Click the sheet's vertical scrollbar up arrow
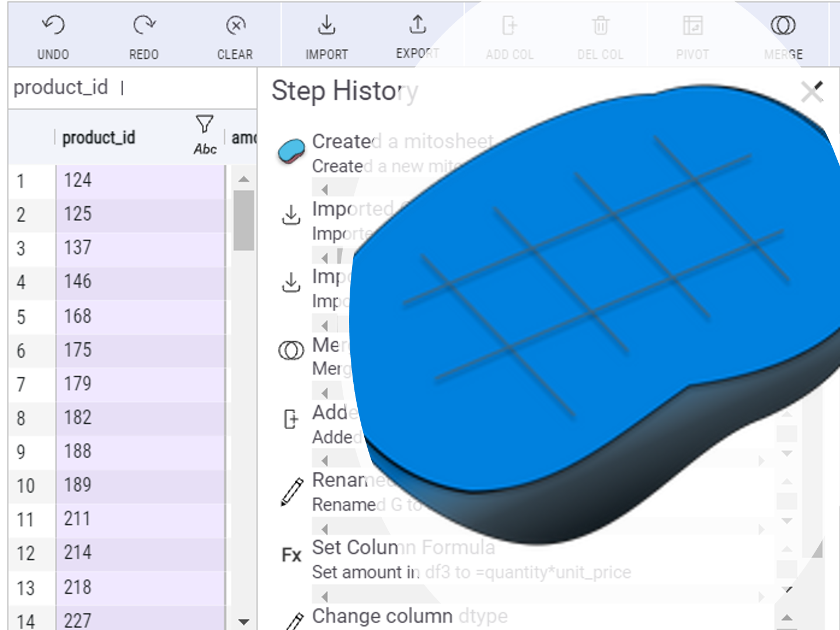 (244, 179)
